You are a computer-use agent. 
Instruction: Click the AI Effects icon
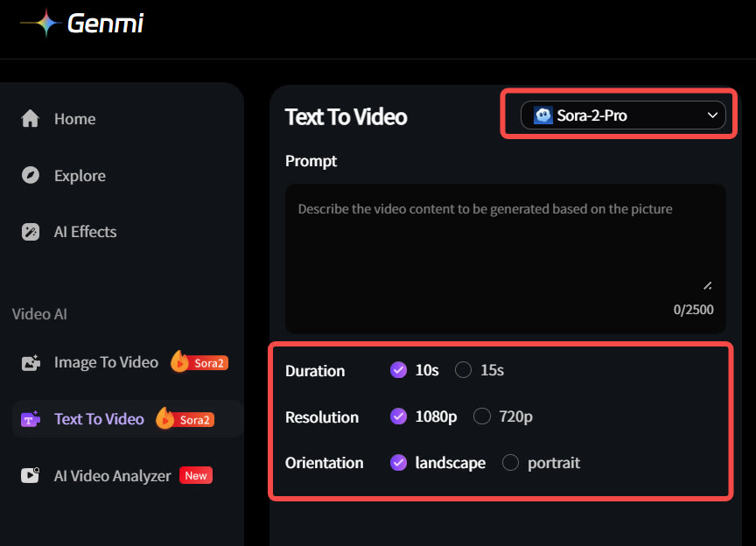coord(31,231)
